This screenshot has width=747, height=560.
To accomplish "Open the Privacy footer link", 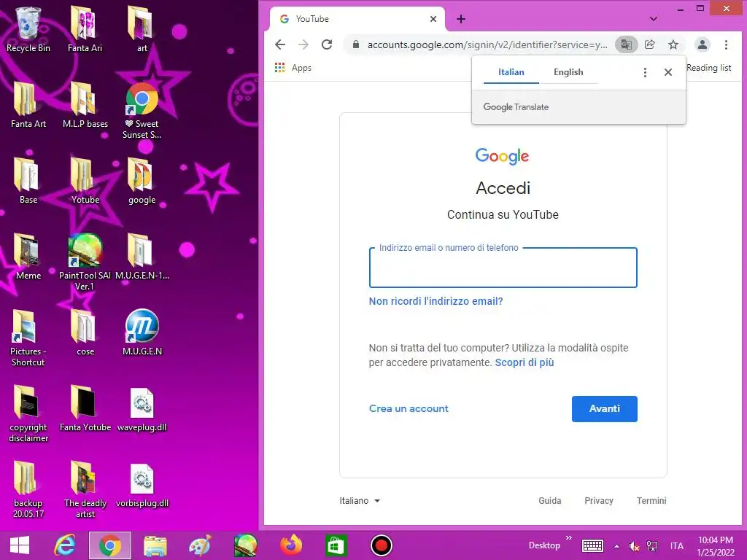I will pos(599,500).
